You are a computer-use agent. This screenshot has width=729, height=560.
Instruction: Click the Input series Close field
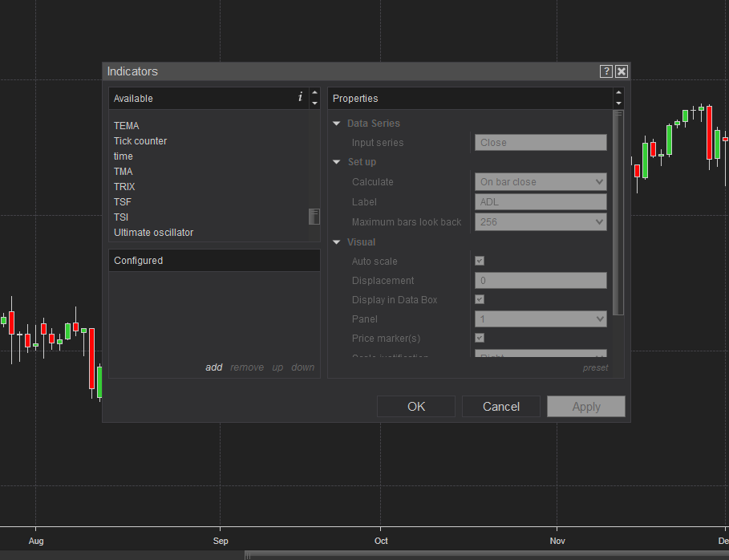541,143
